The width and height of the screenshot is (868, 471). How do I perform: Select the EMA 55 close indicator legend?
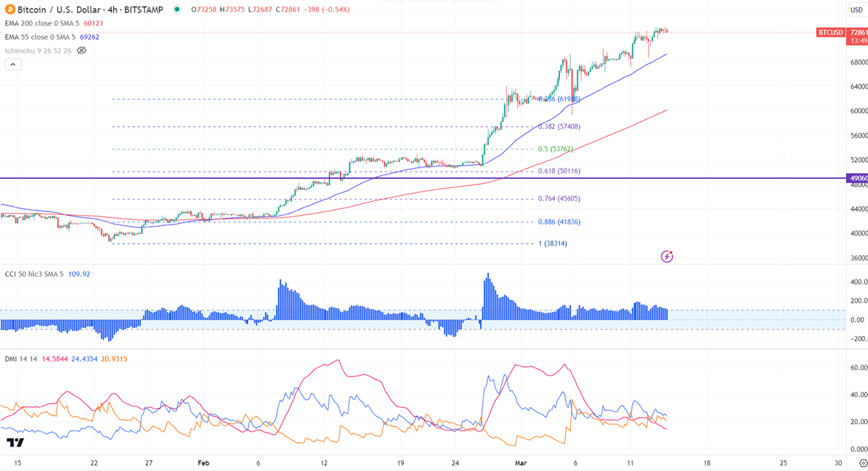click(x=40, y=37)
